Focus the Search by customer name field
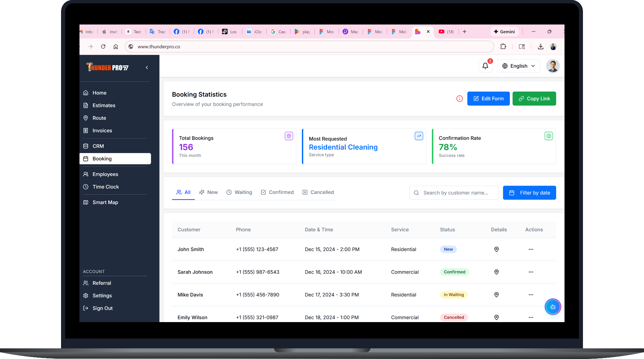This screenshot has height=359, width=644. tap(454, 193)
